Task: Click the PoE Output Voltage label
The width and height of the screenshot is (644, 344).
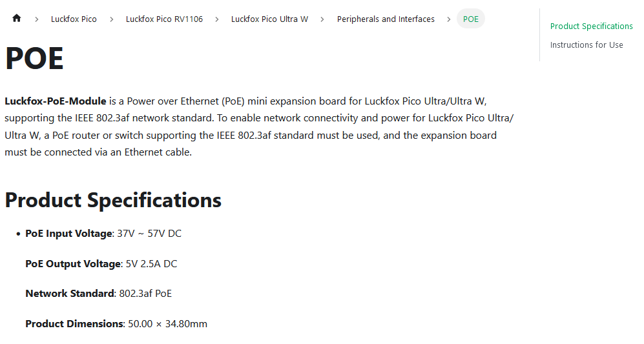Action: click(x=73, y=264)
